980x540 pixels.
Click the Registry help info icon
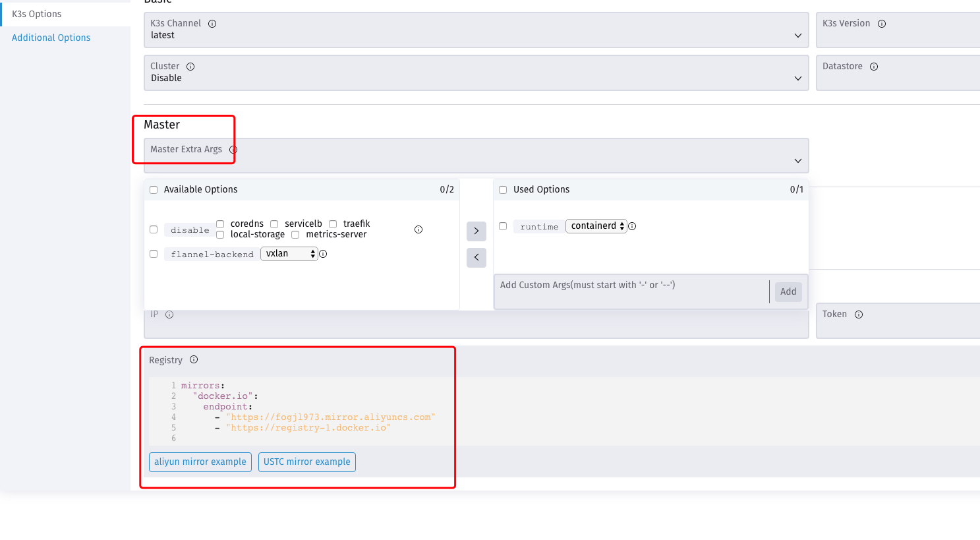click(193, 359)
